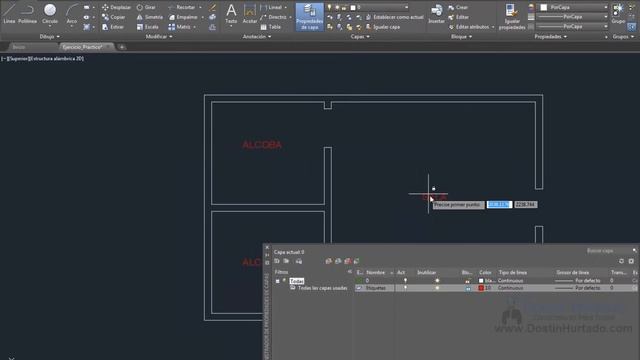Select Todas las capas usadas filter
Image resolution: width=640 pixels, height=360 pixels.
(x=322, y=288)
